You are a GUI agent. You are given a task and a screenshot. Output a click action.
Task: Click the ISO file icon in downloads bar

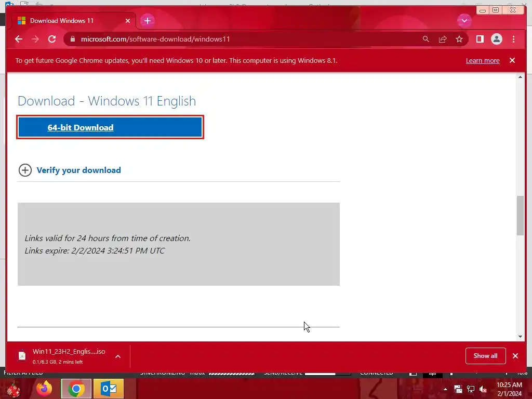coord(22,355)
